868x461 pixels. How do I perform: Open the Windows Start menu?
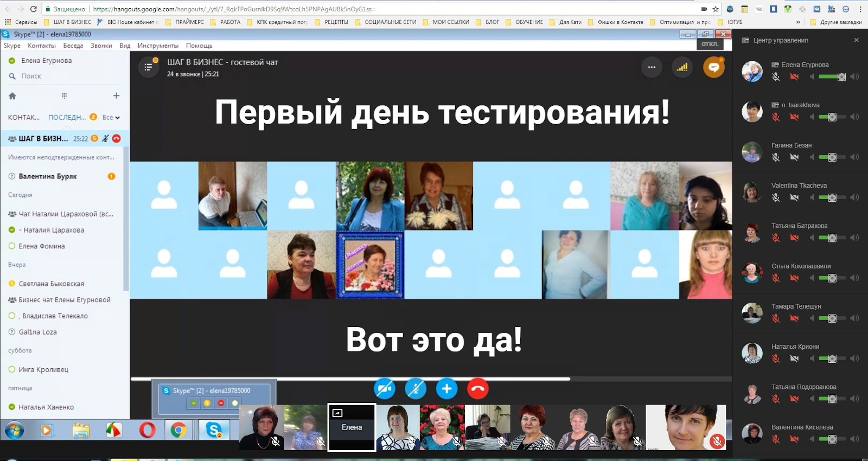click(15, 431)
